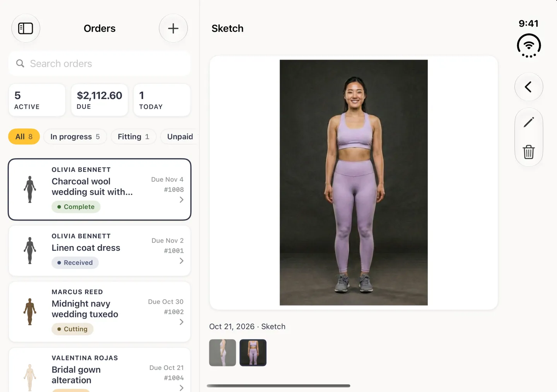Viewport: 557px width, 392px height.
Task: Click body figure icon on Valentina Rojas order
Action: pos(30,378)
